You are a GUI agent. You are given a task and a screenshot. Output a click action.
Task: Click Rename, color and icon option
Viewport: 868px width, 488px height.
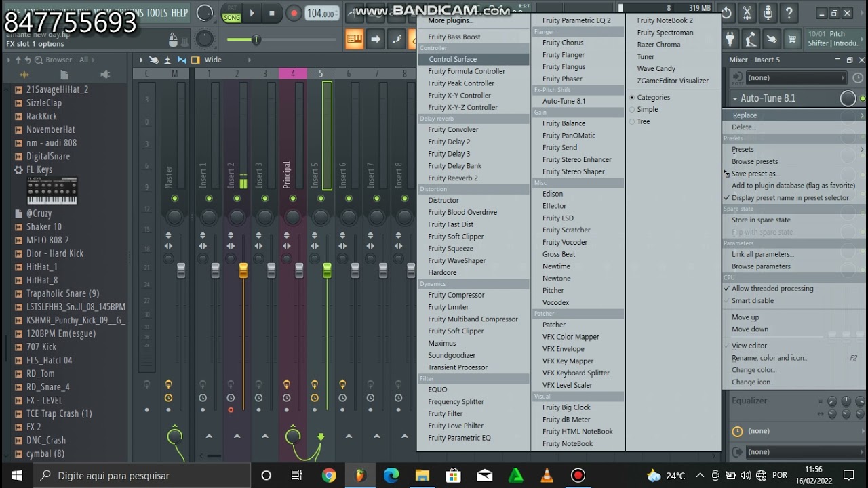769,358
